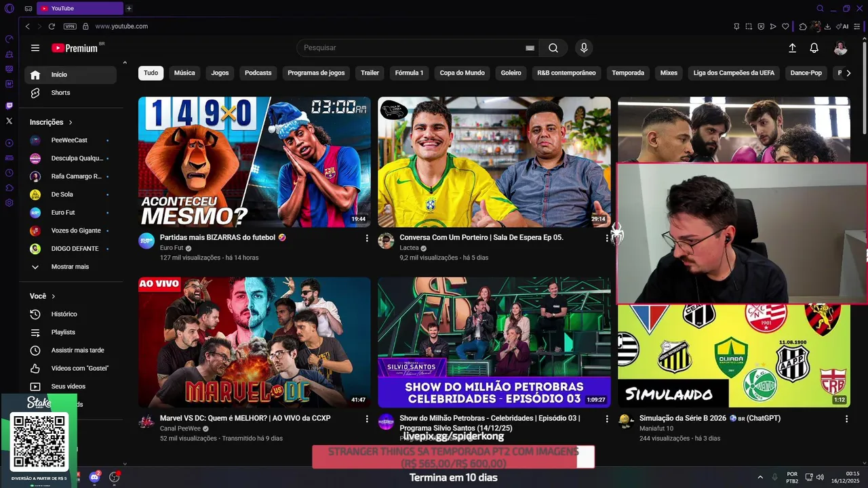Open X (Twitter) in Opera sidebar
The width and height of the screenshot is (868, 488).
(x=9, y=121)
